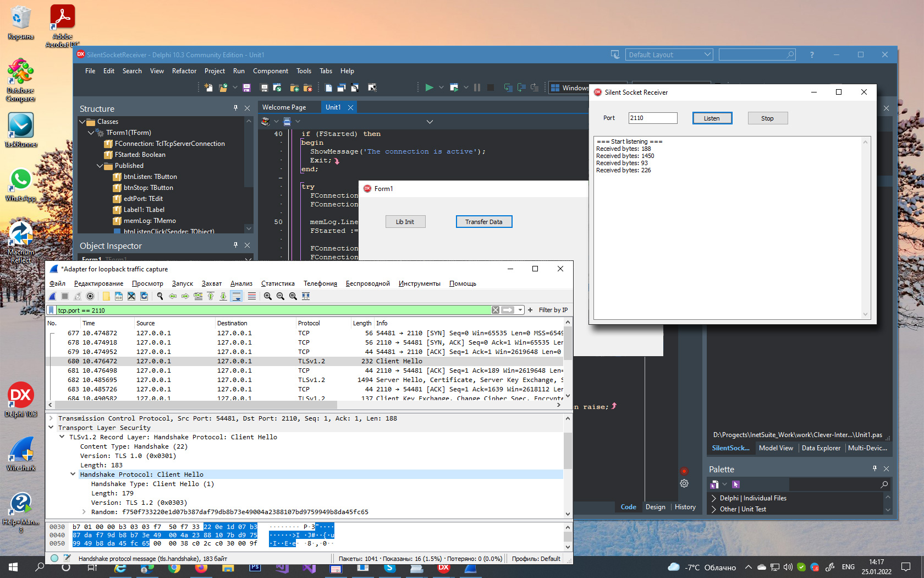Click Transfer Data button in Form1
924x578 pixels.
point(484,222)
